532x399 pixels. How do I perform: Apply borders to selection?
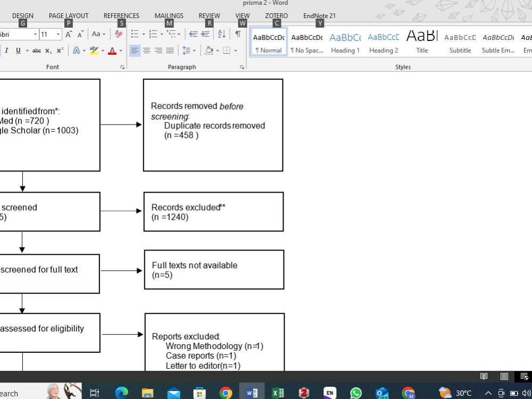pos(227,51)
